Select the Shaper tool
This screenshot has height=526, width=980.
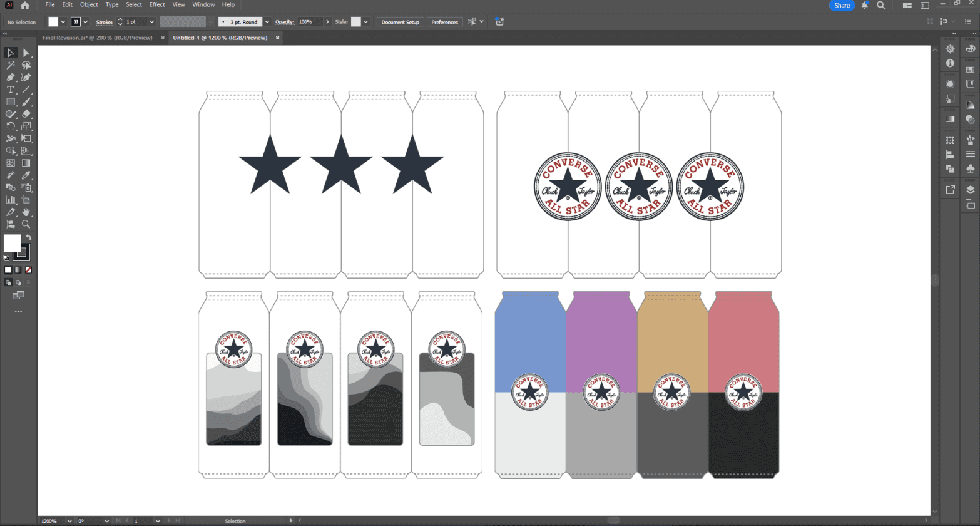pyautogui.click(x=11, y=114)
